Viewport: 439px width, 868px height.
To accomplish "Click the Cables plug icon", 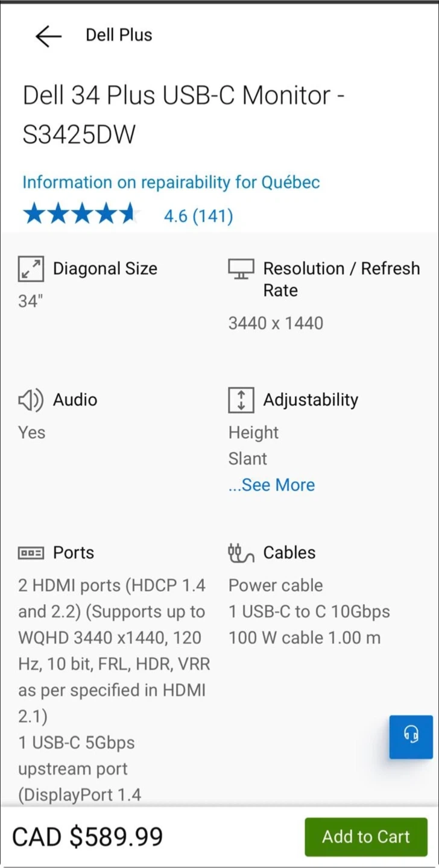I will (x=241, y=553).
